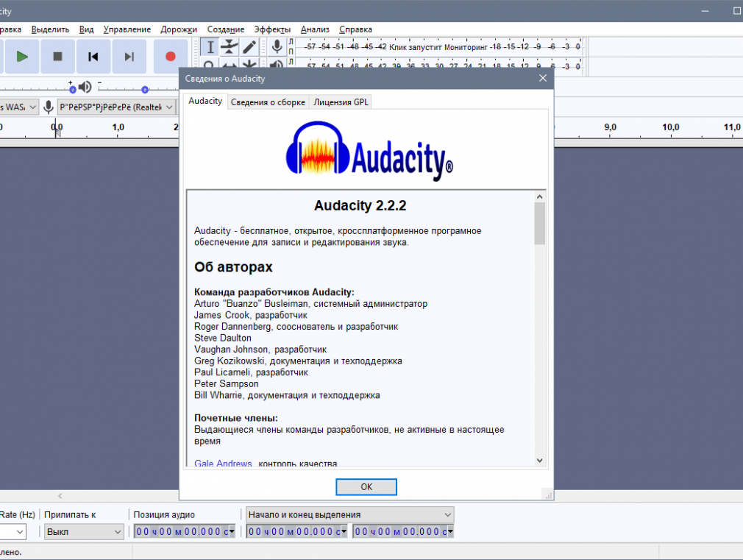Open the audio host WAS dropdown
This screenshot has width=743, height=560.
(x=18, y=107)
